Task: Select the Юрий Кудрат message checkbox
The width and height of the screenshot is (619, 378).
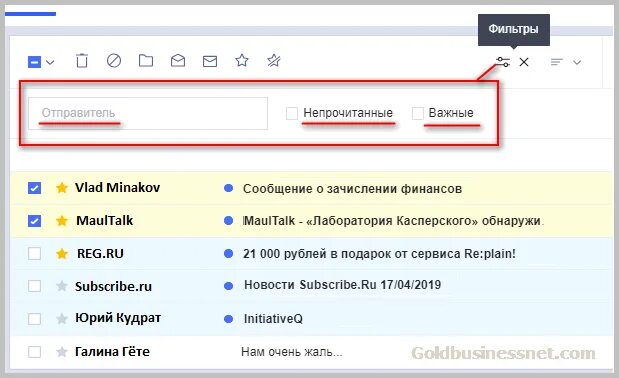Action: click(x=34, y=318)
